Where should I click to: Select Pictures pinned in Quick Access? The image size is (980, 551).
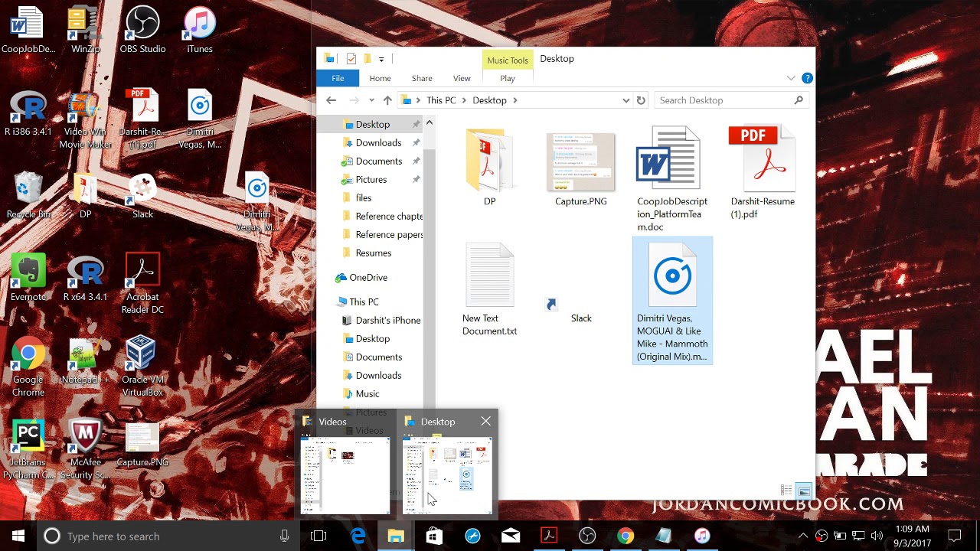(x=371, y=179)
